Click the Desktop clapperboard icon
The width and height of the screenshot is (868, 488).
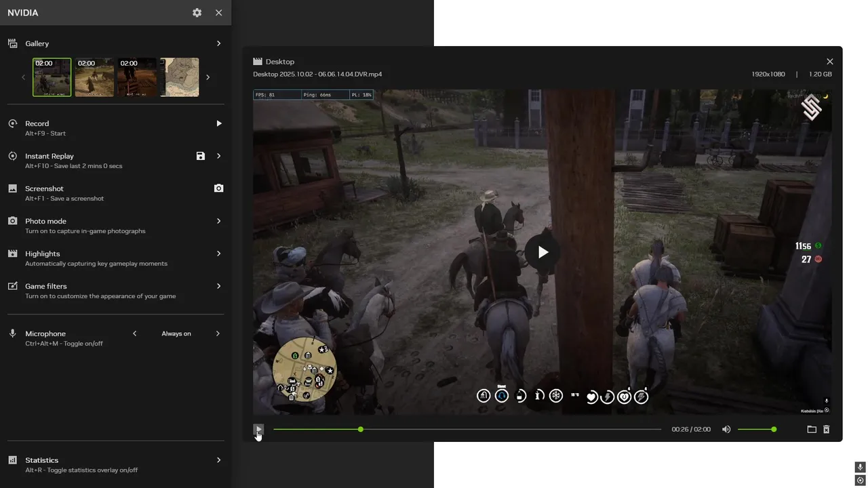tap(258, 62)
